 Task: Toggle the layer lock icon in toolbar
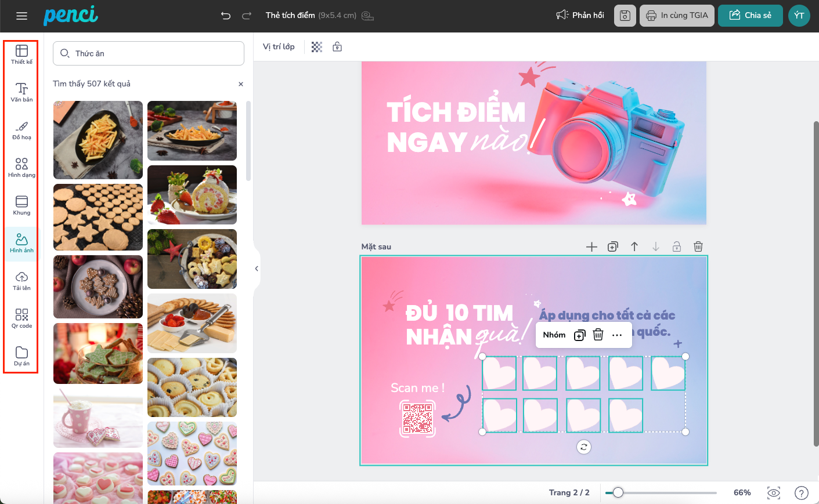coord(337,47)
